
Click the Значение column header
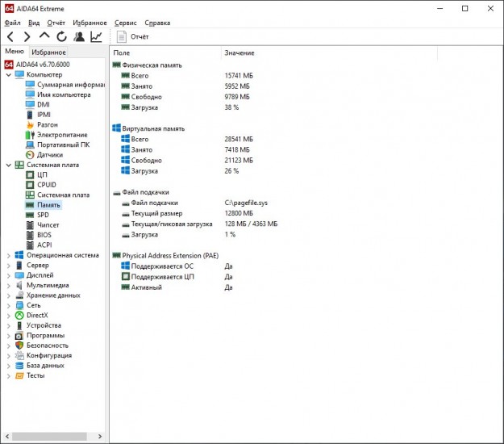(x=239, y=52)
